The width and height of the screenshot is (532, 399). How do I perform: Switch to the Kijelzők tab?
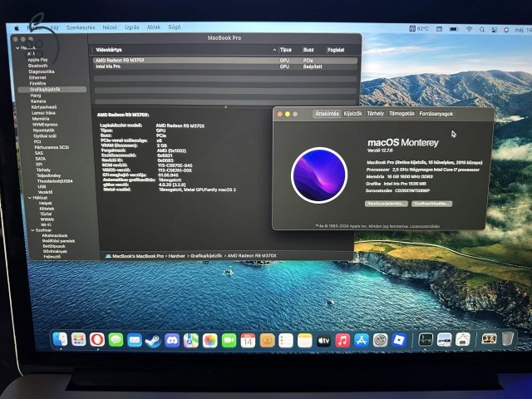(x=352, y=114)
